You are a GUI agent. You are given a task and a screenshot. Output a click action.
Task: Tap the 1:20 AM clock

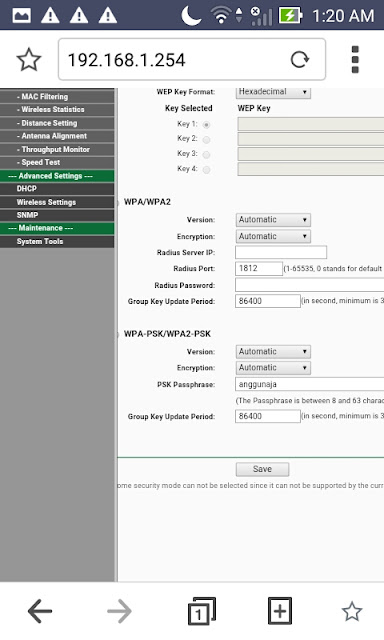343,16
